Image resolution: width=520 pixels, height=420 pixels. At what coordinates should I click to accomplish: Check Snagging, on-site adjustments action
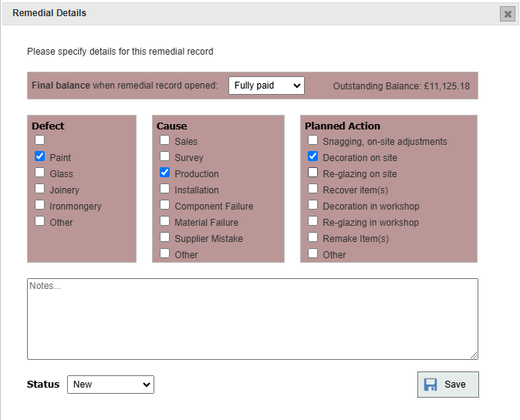pos(313,140)
